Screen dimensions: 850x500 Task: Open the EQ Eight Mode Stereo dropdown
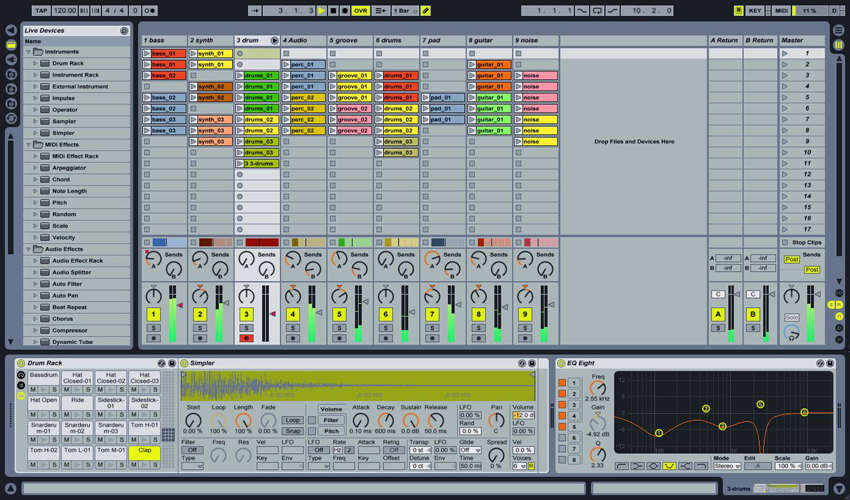pos(727,466)
